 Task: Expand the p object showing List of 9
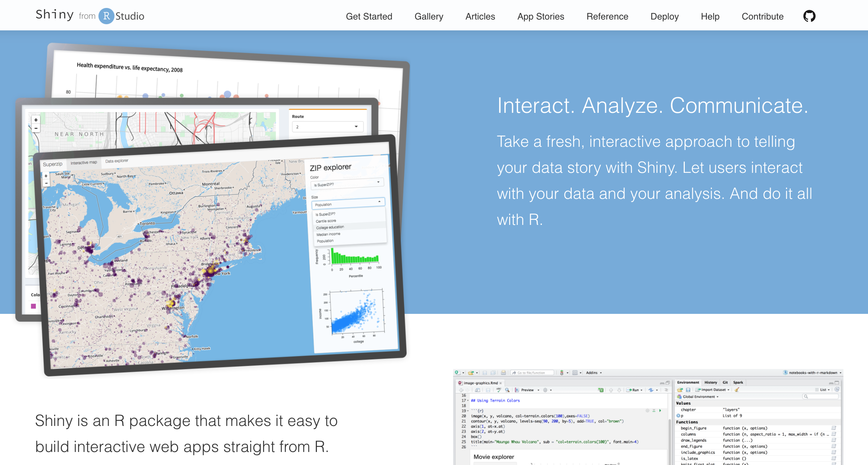tap(678, 415)
